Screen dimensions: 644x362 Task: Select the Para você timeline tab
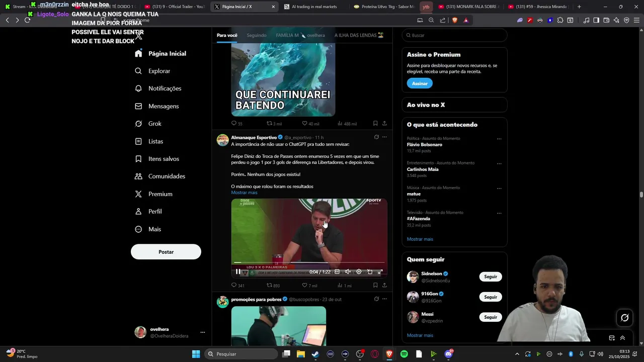(x=227, y=35)
